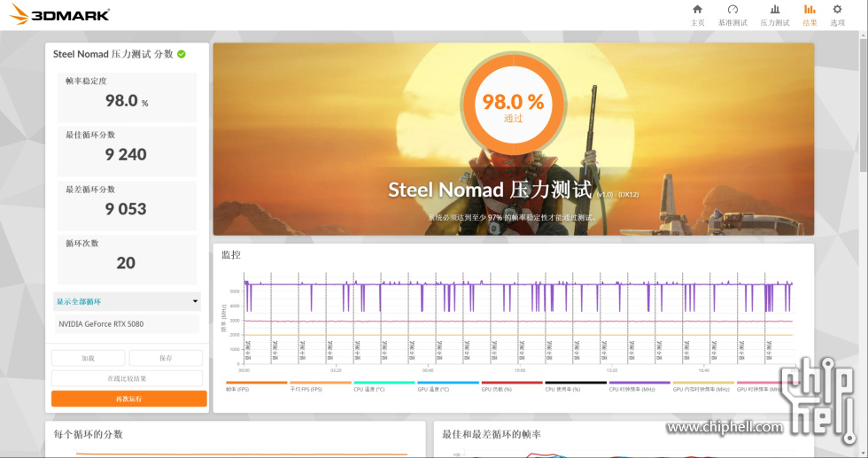This screenshot has width=868, height=458.
Task: Click the green pass checkmark icon
Action: (182, 54)
